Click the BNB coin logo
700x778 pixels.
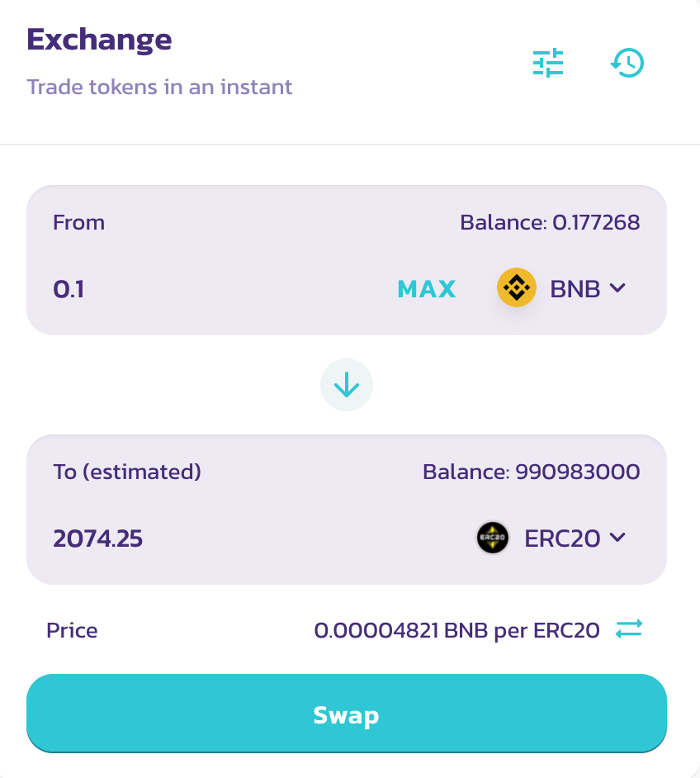517,287
